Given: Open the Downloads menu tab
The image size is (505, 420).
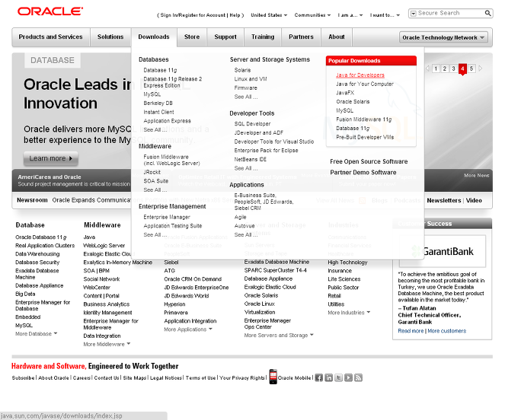Looking at the screenshot, I should click(154, 37).
